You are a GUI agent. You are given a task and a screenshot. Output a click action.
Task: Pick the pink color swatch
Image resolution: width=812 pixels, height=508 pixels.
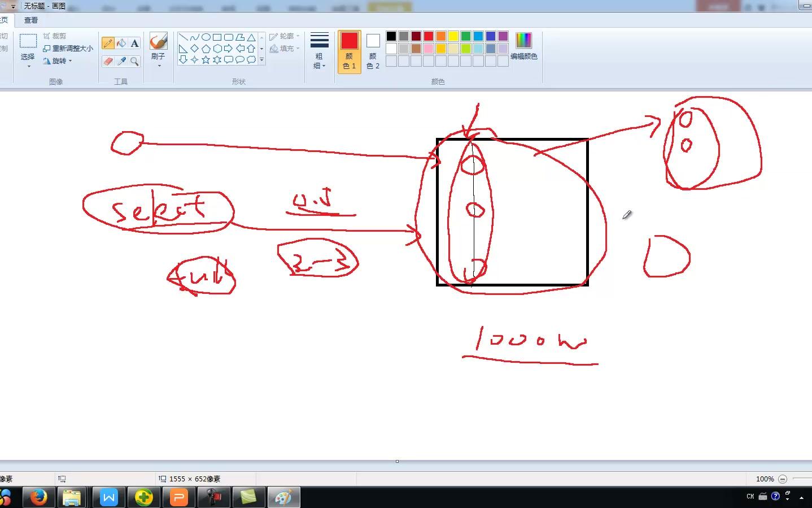[x=429, y=49]
